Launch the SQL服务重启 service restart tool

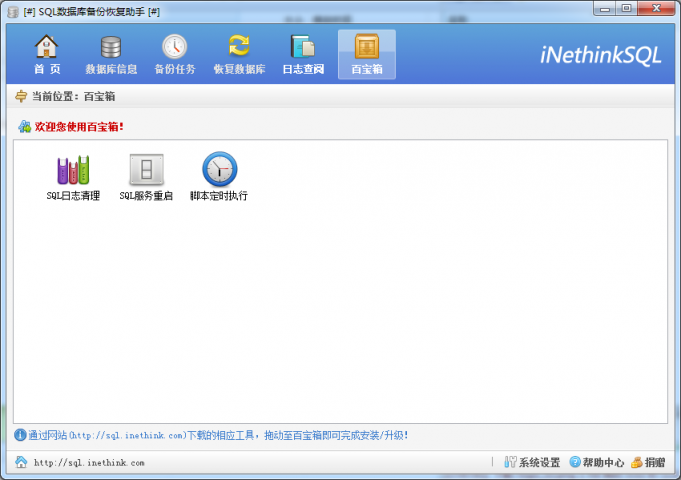click(x=146, y=178)
